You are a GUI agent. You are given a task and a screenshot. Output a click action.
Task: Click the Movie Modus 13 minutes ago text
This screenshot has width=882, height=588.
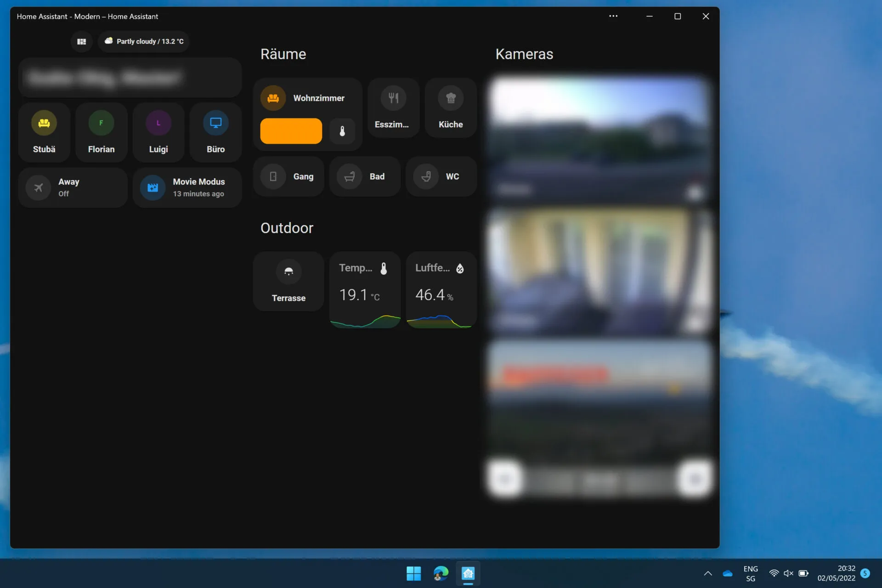pyautogui.click(x=198, y=194)
